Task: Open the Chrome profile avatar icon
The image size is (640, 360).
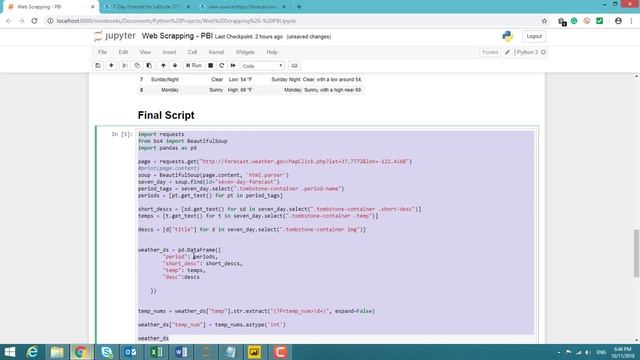Action: [x=618, y=21]
